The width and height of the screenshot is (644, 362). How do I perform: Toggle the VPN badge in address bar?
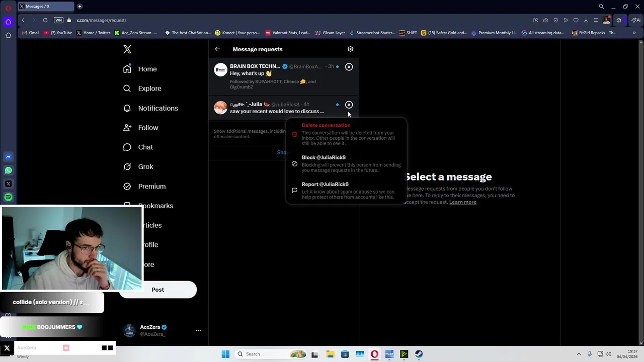(58, 20)
